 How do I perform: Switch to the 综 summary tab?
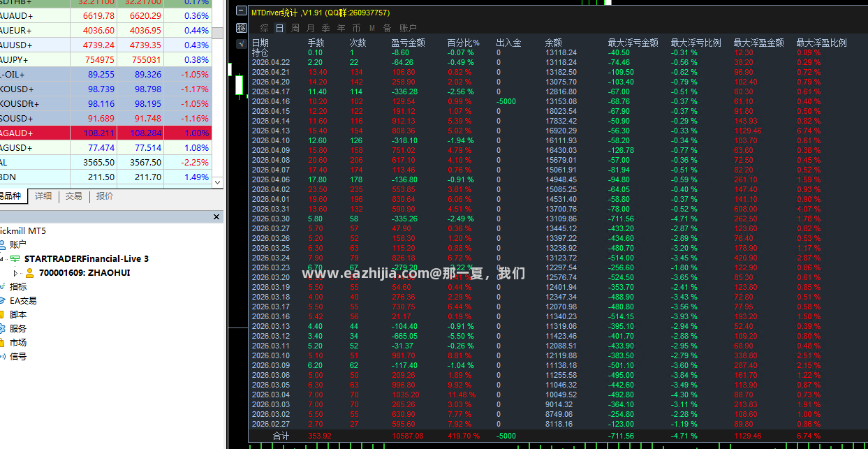(x=264, y=28)
